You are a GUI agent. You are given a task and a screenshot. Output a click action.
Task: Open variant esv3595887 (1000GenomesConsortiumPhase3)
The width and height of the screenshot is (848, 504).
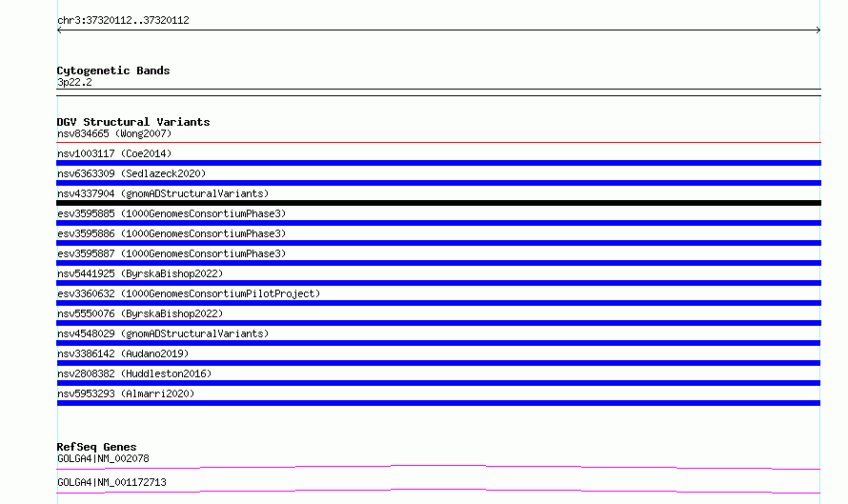coord(172,253)
